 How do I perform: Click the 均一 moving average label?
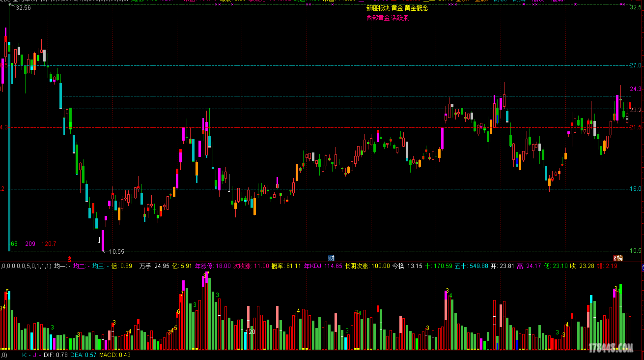tap(62, 266)
